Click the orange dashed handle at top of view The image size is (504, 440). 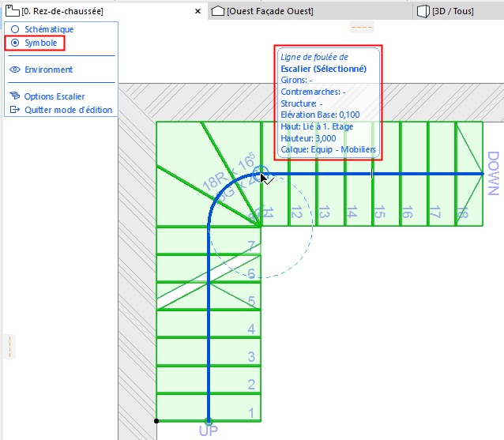click(362, 27)
